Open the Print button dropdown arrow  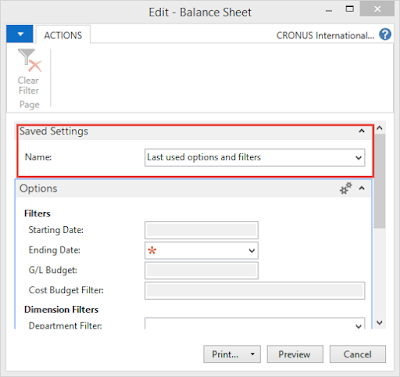click(x=253, y=354)
